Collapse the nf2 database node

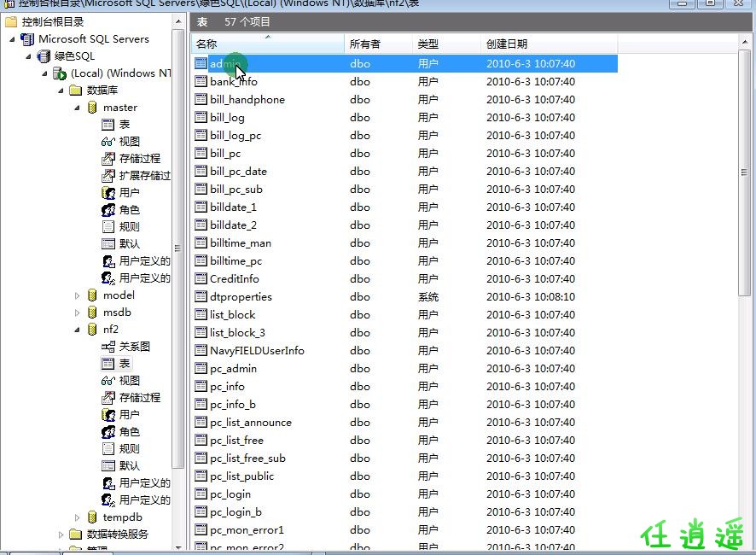tap(77, 330)
